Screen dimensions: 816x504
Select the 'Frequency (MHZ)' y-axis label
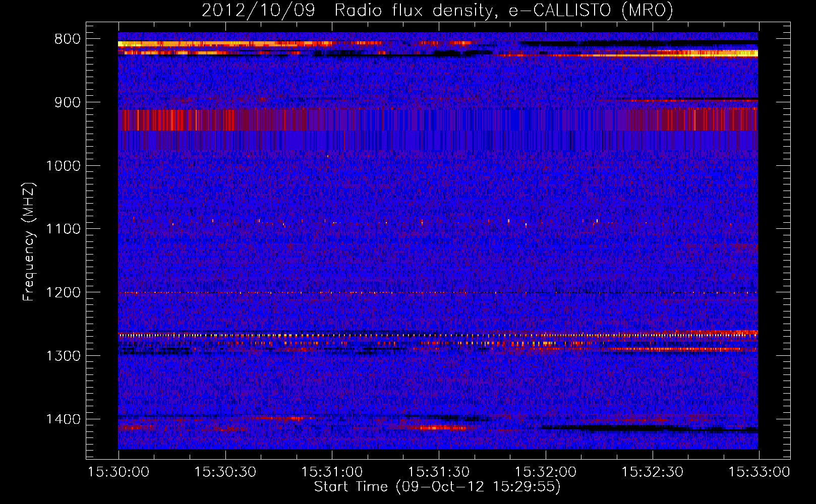[29, 241]
